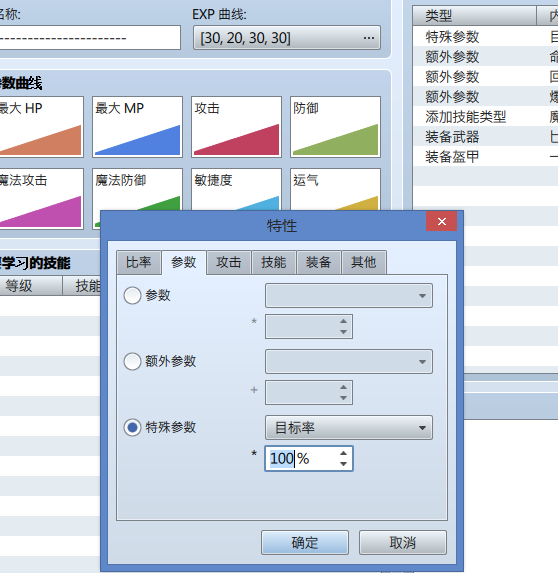Click the 名称 text field
The width and height of the screenshot is (558, 573).
point(90,38)
